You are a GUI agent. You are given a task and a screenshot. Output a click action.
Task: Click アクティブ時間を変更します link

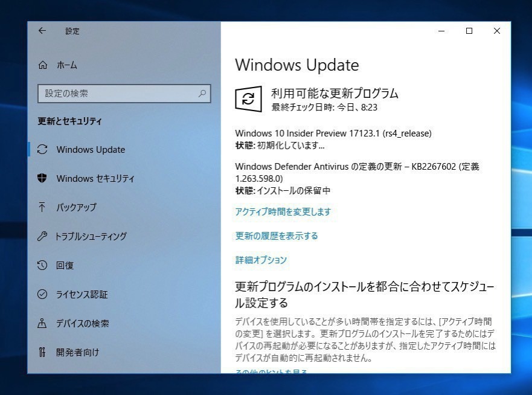click(283, 212)
